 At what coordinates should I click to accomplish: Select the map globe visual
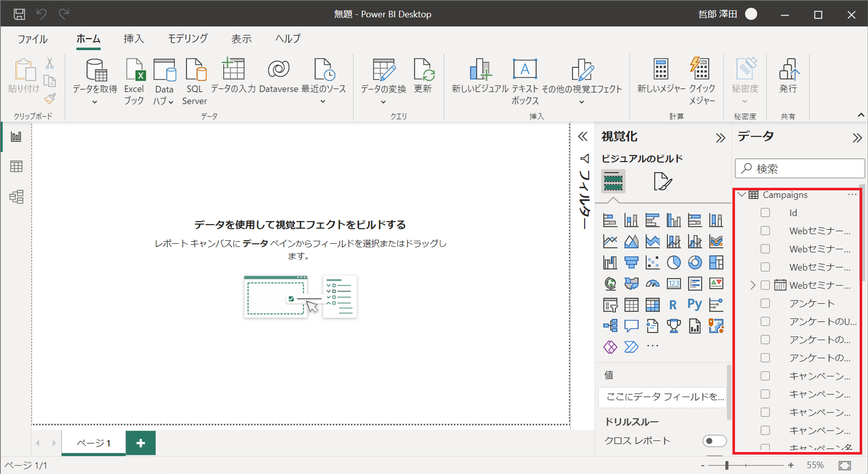coord(610,284)
